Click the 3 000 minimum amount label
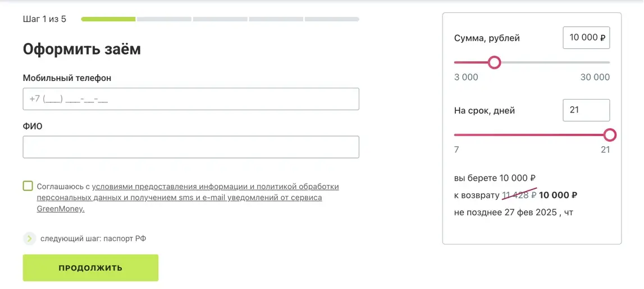Image resolution: width=644 pixels, height=289 pixels. pyautogui.click(x=466, y=78)
